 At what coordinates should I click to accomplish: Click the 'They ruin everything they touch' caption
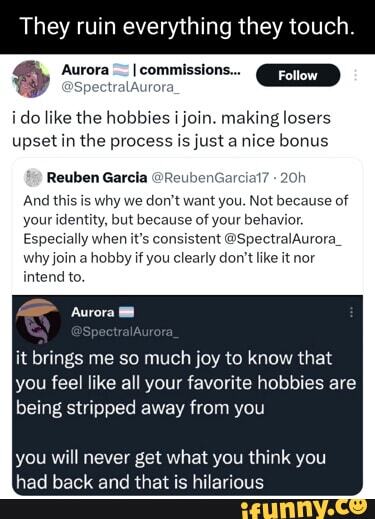pyautogui.click(x=187, y=27)
